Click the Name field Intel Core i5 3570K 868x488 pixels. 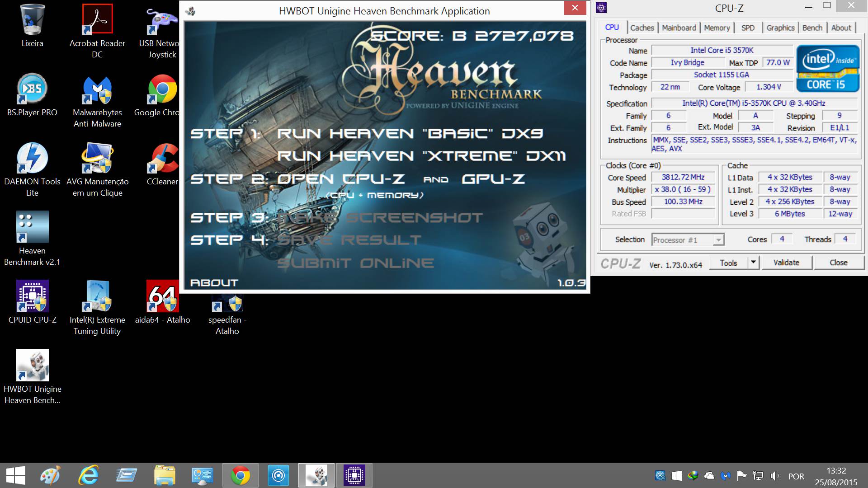[722, 50]
